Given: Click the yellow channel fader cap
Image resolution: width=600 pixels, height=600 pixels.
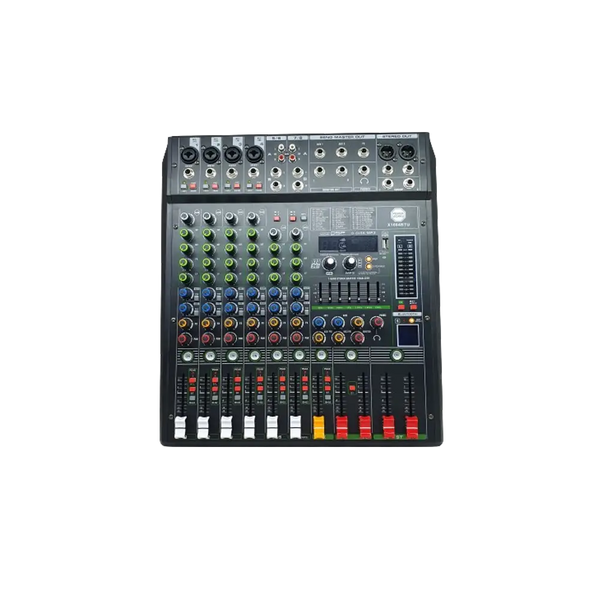Looking at the screenshot, I should [x=321, y=426].
